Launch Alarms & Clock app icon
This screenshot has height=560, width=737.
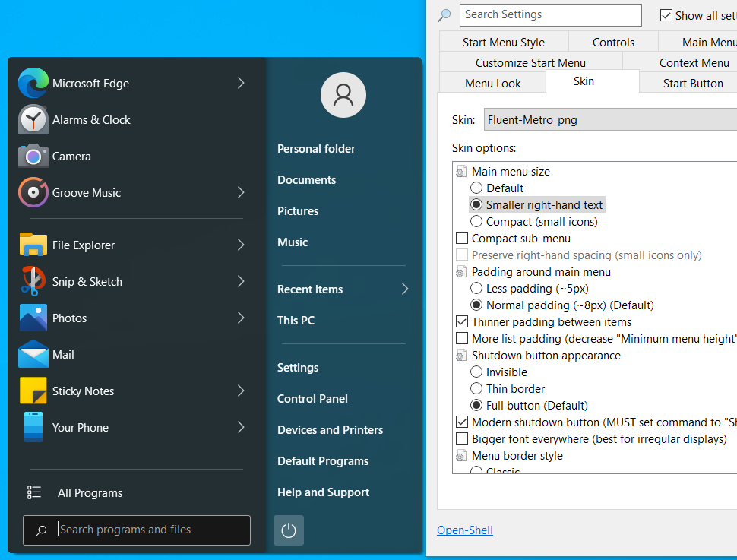[33, 120]
